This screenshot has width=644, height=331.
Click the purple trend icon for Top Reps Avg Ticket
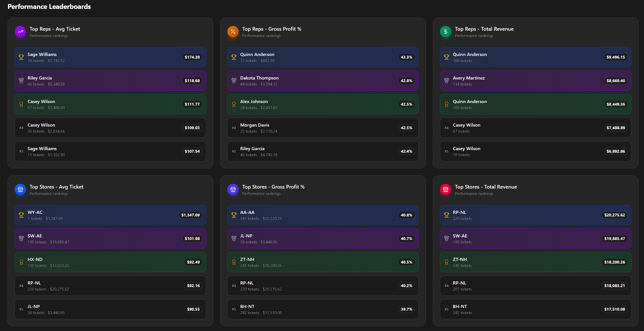tap(20, 32)
